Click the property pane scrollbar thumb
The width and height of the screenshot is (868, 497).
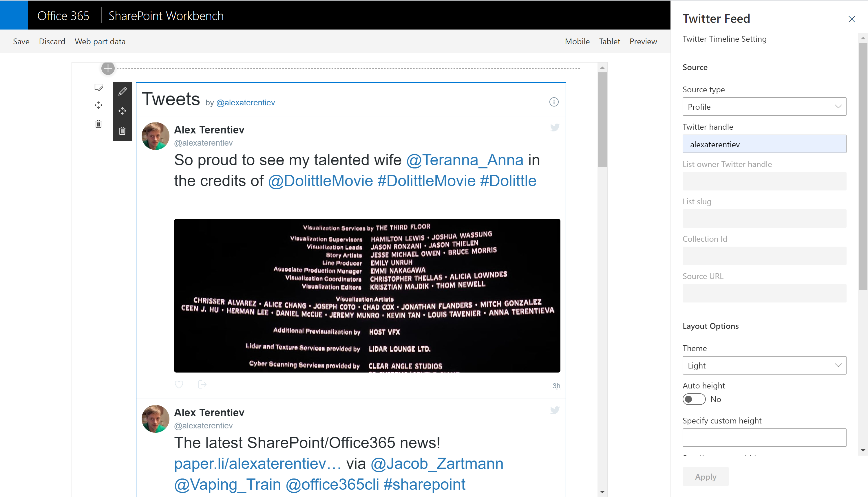863,166
